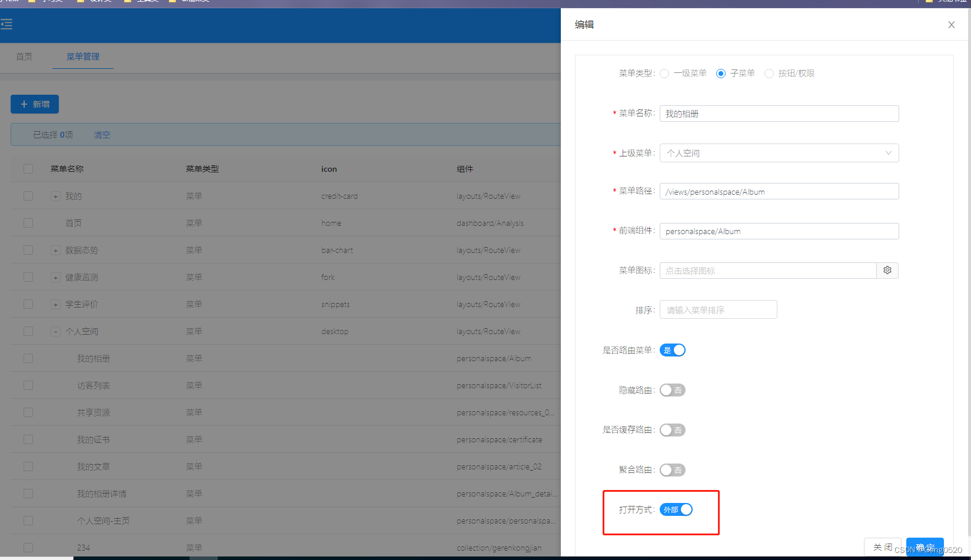This screenshot has height=560, width=971.
Task: Toggle the 打开方式 外部 switch
Action: [676, 509]
